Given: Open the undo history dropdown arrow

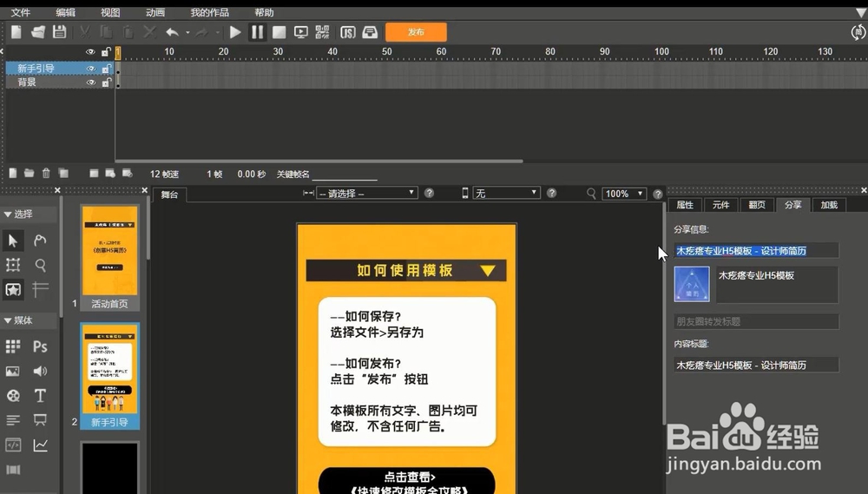Looking at the screenshot, I should tap(187, 33).
